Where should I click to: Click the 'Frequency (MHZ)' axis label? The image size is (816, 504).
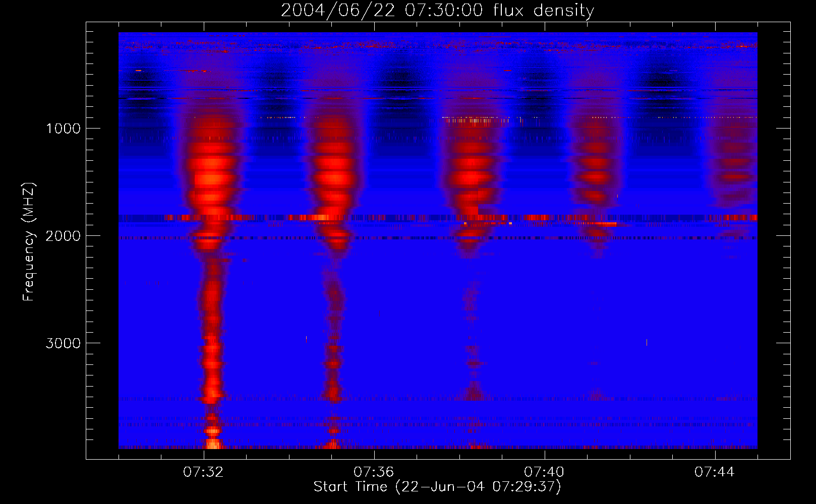tap(29, 242)
